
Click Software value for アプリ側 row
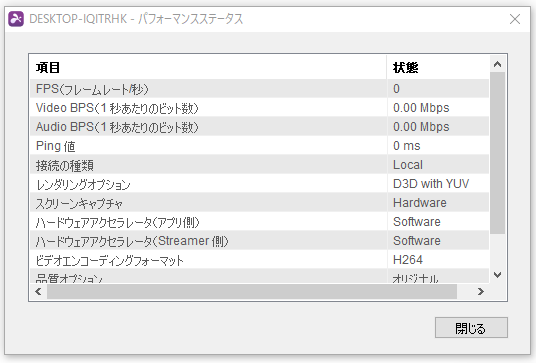(x=417, y=222)
